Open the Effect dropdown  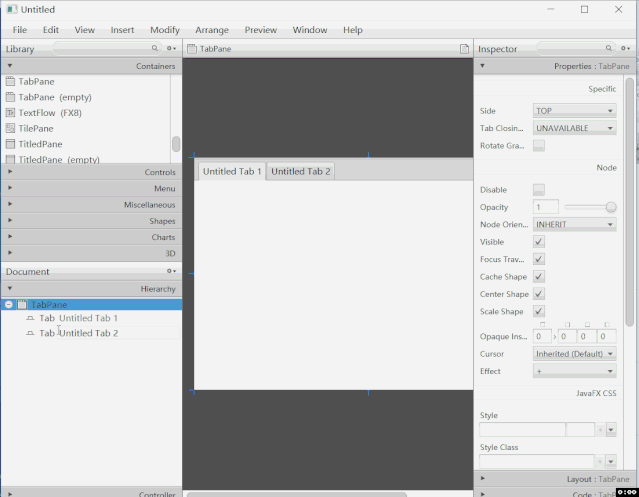[x=575, y=371]
